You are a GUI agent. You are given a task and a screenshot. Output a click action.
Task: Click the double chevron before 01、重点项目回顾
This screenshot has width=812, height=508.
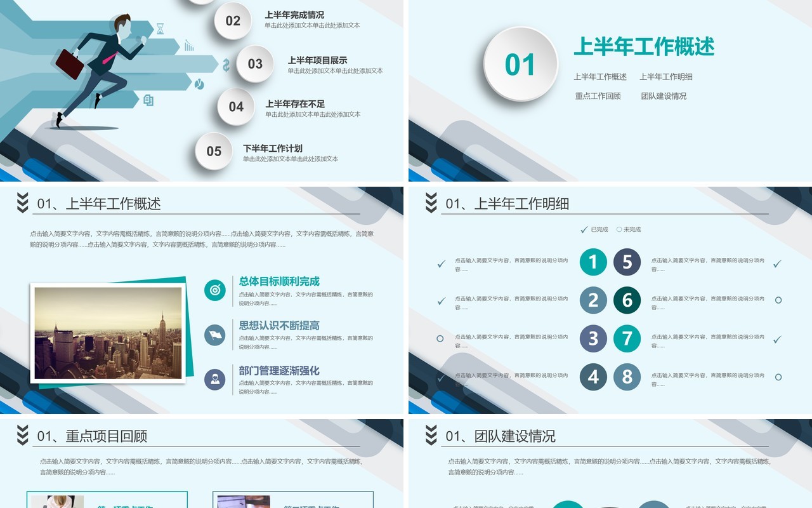pyautogui.click(x=23, y=436)
